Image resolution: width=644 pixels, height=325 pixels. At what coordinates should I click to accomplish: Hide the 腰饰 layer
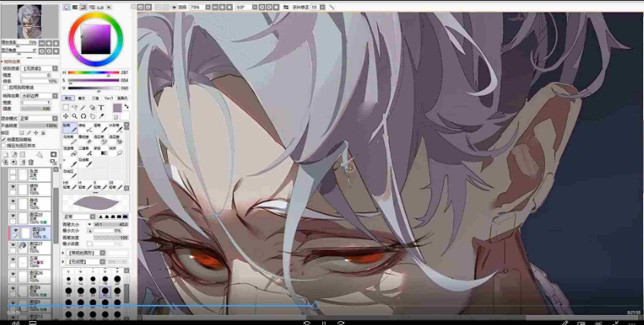point(12,186)
